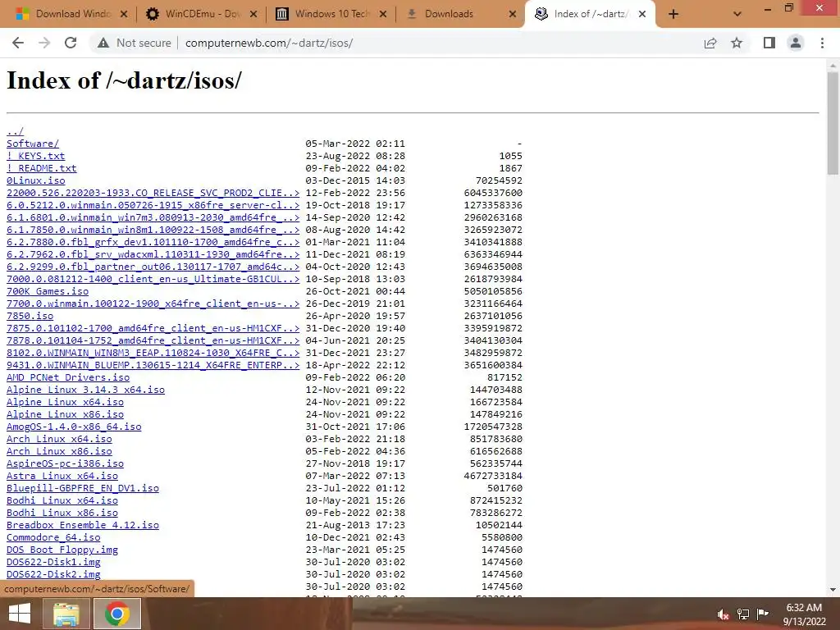Click the 9431.0.WINMAIN_BLUEMP link
Image resolution: width=840 pixels, height=630 pixels.
tap(153, 365)
